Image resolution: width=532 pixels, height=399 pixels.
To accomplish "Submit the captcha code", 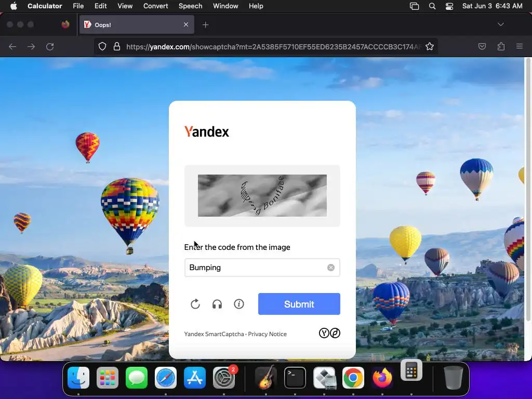I will (299, 304).
